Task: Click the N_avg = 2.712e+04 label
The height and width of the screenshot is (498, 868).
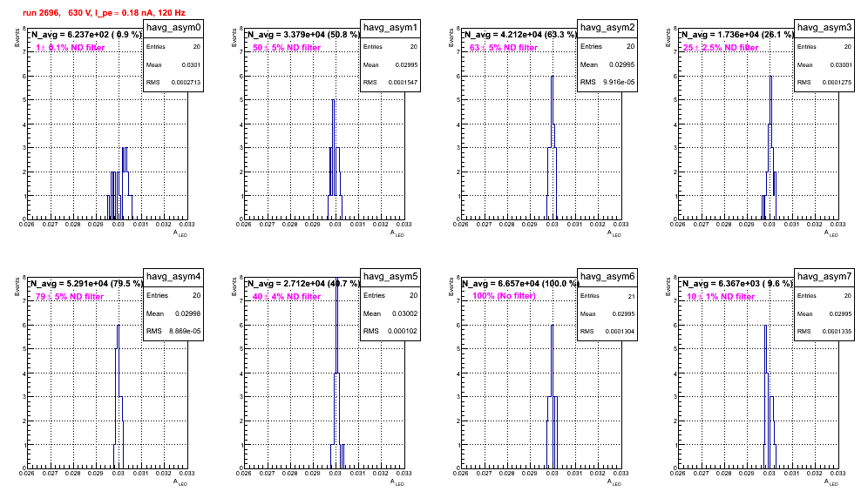Action: (x=303, y=284)
